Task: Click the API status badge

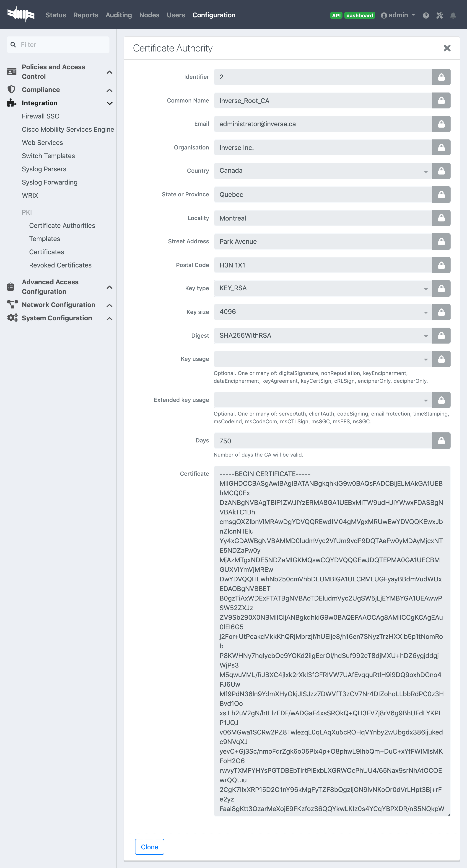Action: (336, 15)
